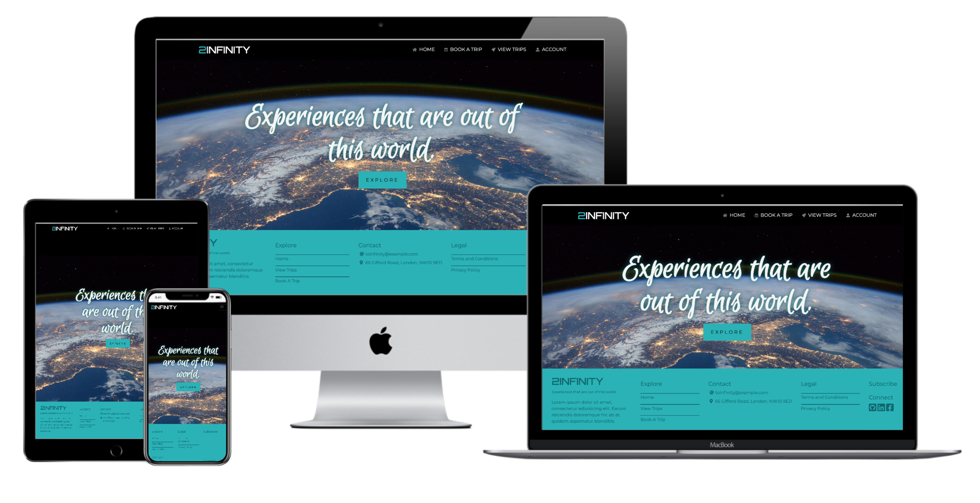The image size is (980, 503).
Task: Select HOME from the navigation menu
Action: pyautogui.click(x=424, y=49)
